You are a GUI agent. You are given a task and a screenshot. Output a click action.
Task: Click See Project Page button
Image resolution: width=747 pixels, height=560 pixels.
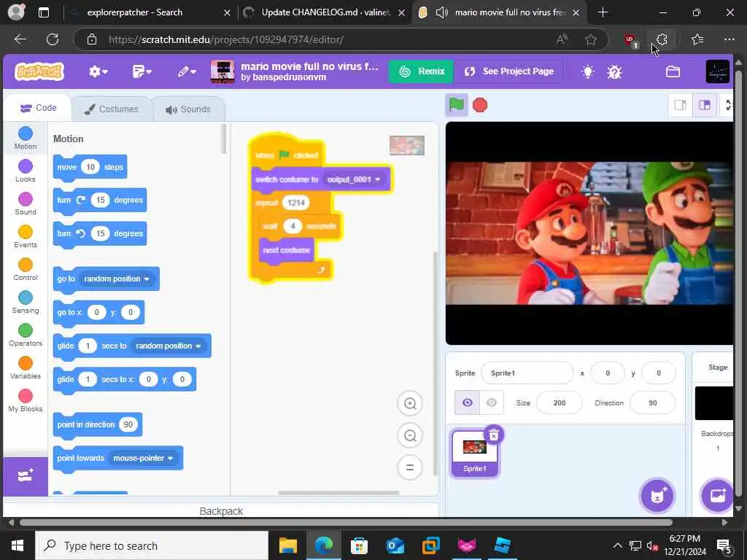(509, 71)
